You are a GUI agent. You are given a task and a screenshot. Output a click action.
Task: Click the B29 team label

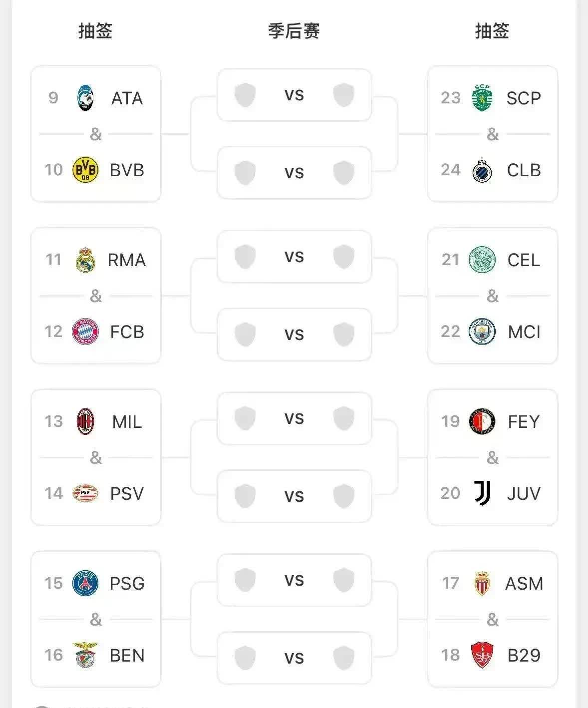(524, 655)
